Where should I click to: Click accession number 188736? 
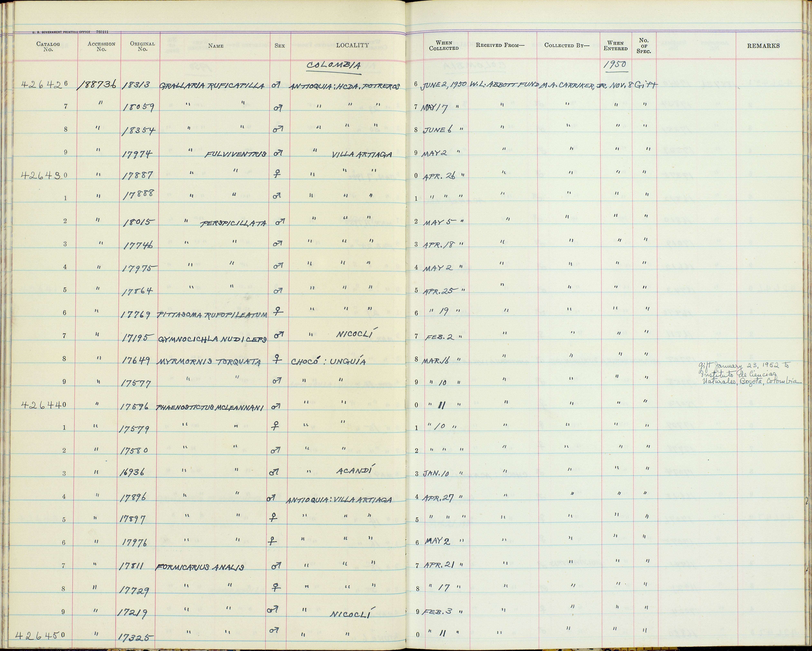97,85
